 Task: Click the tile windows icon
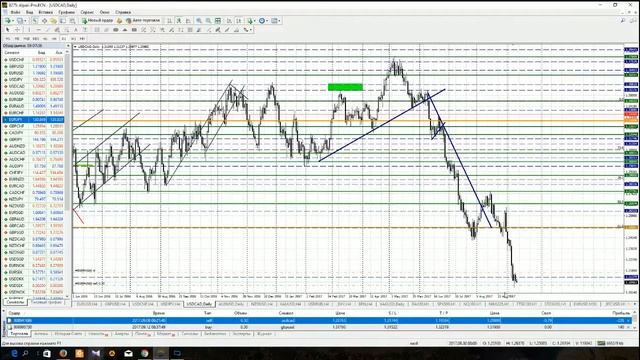(x=218, y=20)
